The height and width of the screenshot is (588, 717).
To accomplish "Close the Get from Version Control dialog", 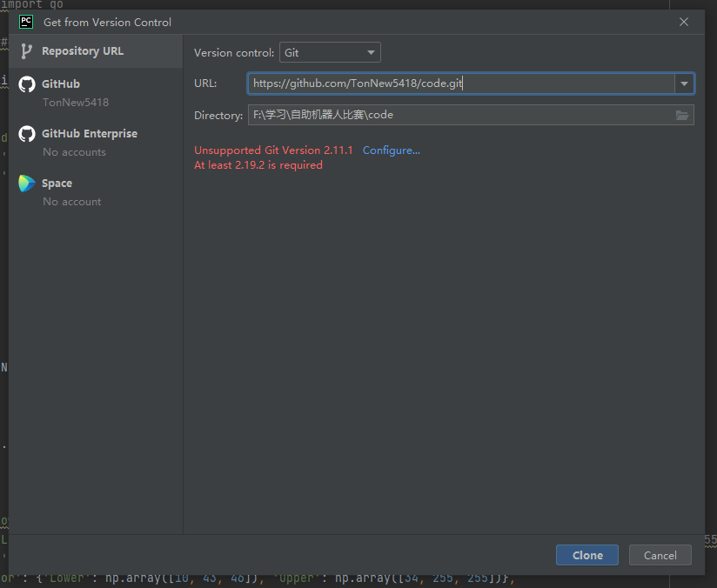I will pyautogui.click(x=684, y=22).
